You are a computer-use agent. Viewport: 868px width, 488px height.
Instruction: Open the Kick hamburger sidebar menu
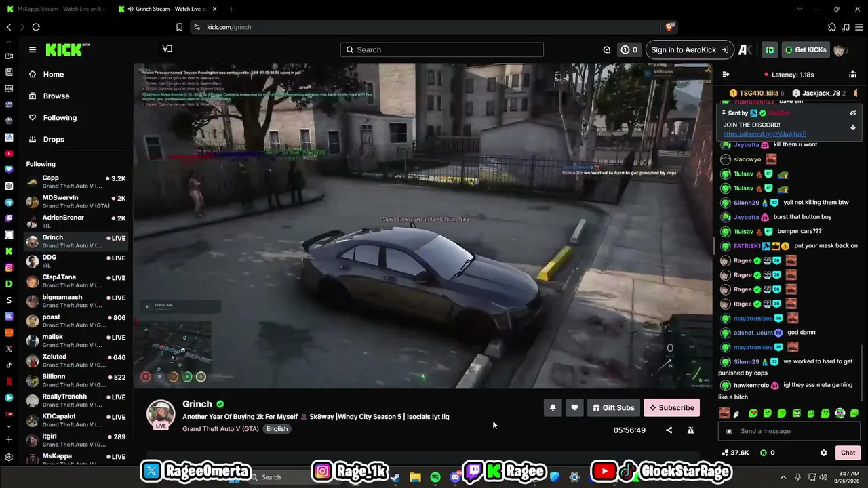(x=32, y=49)
